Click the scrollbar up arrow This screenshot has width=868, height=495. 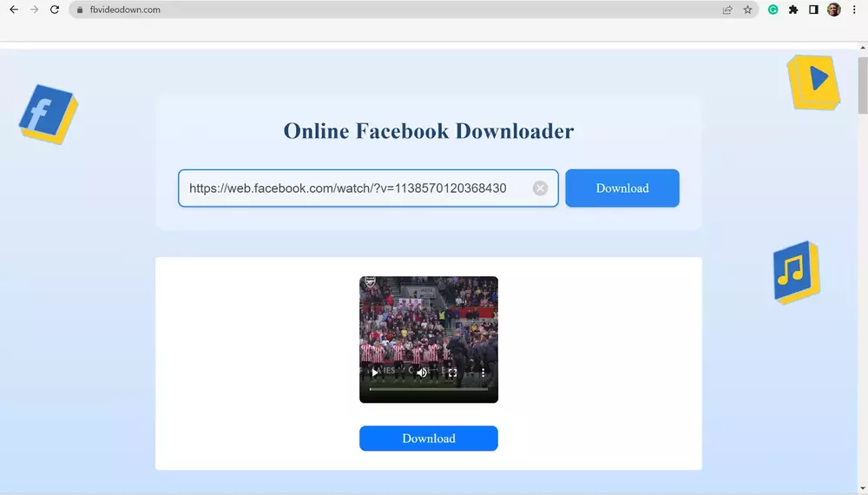863,48
